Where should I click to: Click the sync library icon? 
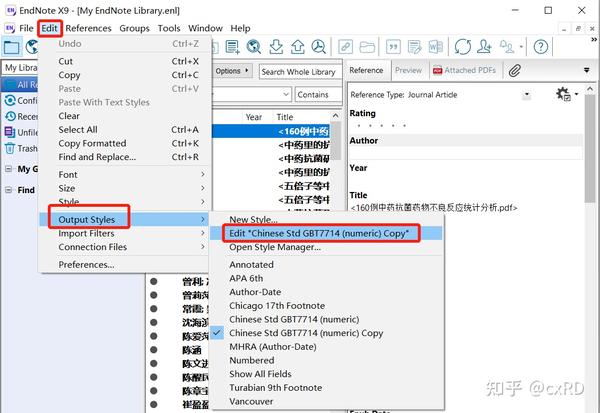[x=463, y=47]
